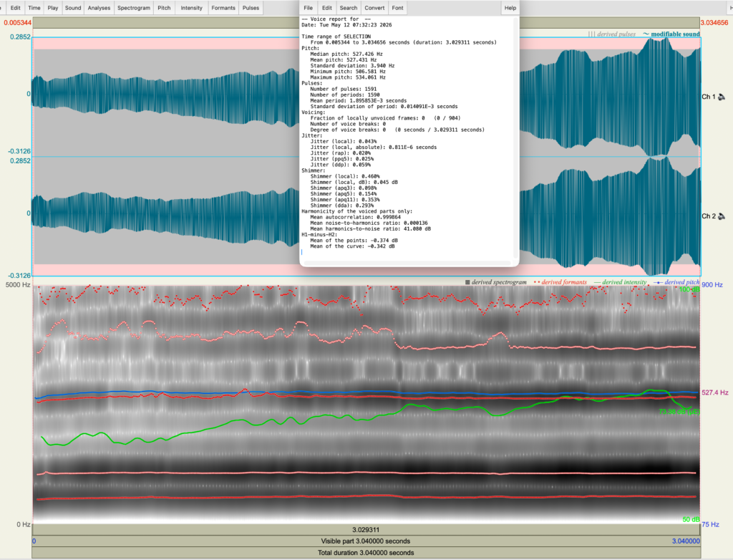Image resolution: width=733 pixels, height=560 pixels.
Task: Open the Play menu
Action: click(53, 7)
